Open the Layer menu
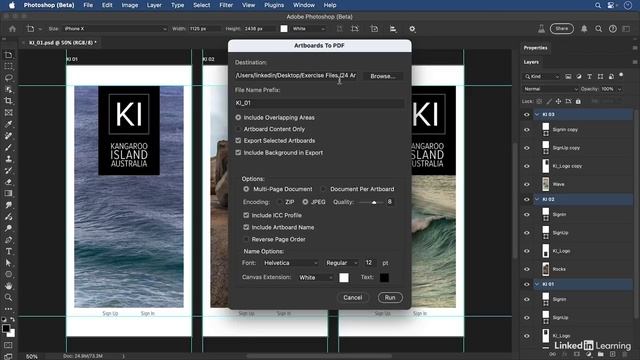 point(154,5)
